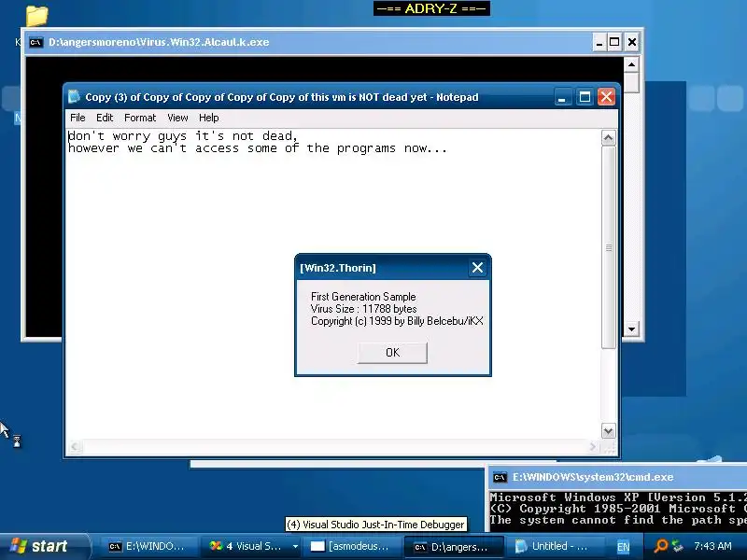The width and height of the screenshot is (747, 560).
Task: Click Notepad vertical scrollbar up arrow
Action: [x=608, y=138]
